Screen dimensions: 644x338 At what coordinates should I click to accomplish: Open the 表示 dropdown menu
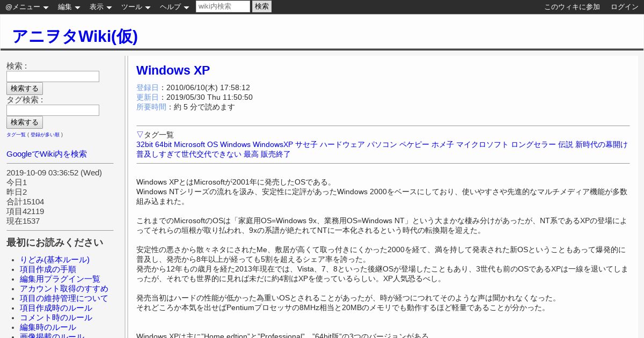[100, 7]
